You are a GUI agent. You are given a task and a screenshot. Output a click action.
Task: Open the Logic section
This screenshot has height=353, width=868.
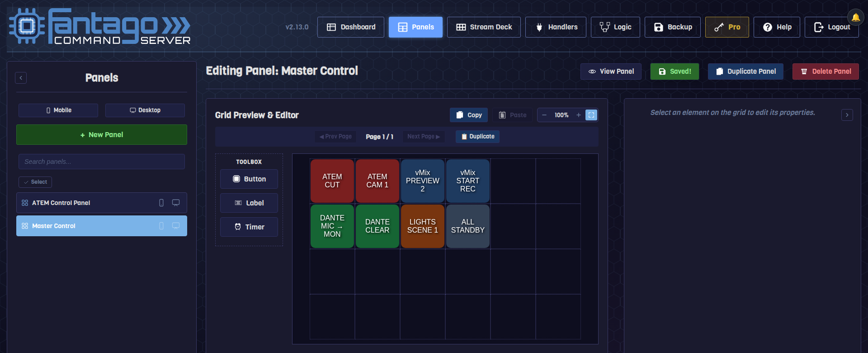click(x=615, y=27)
